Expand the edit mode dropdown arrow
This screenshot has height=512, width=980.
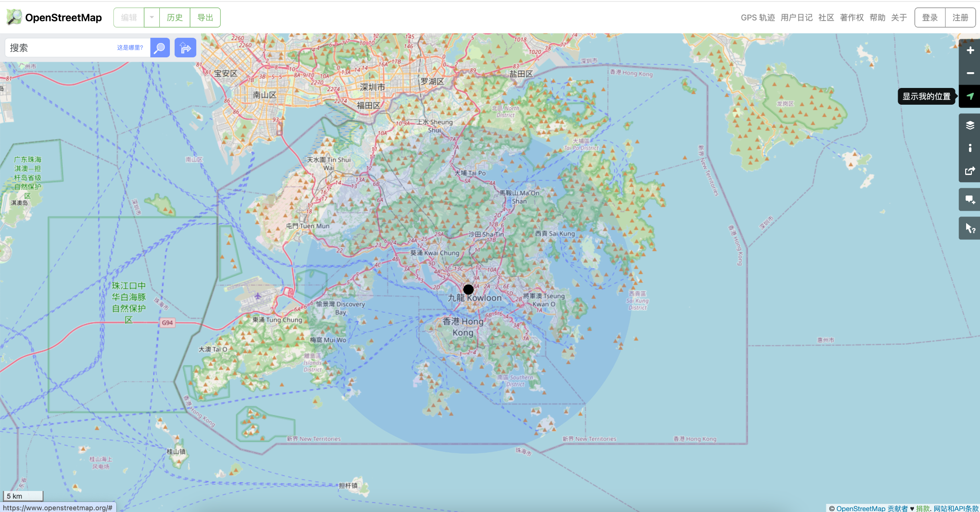(152, 17)
